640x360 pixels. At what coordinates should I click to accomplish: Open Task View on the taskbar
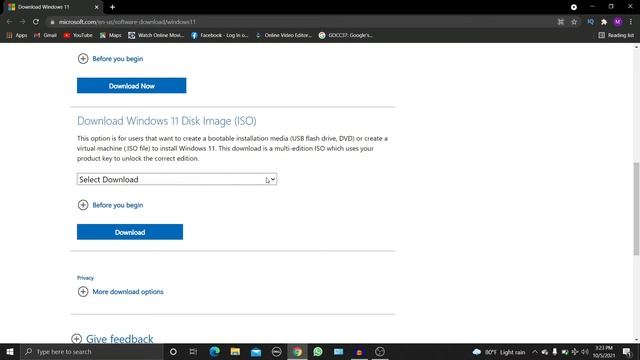[x=193, y=351]
